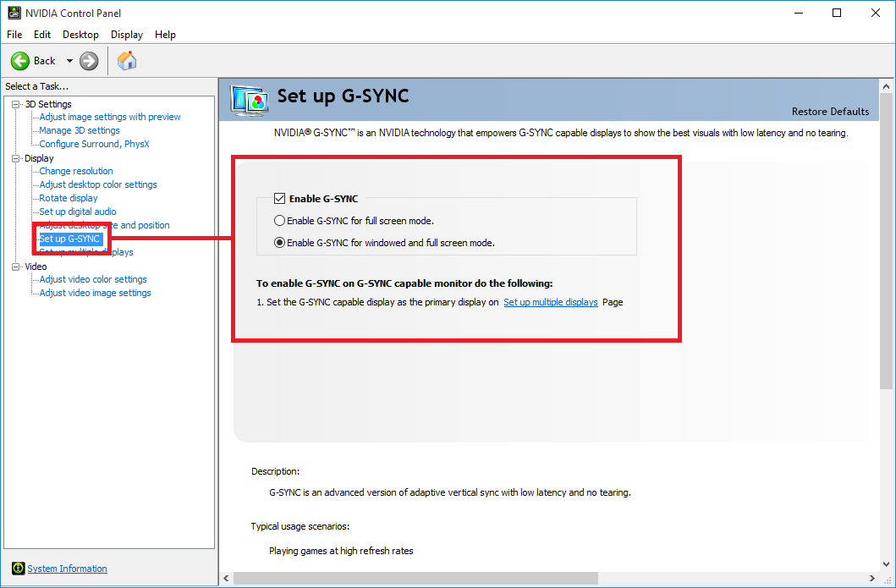Click Restore Defaults

[x=830, y=112]
